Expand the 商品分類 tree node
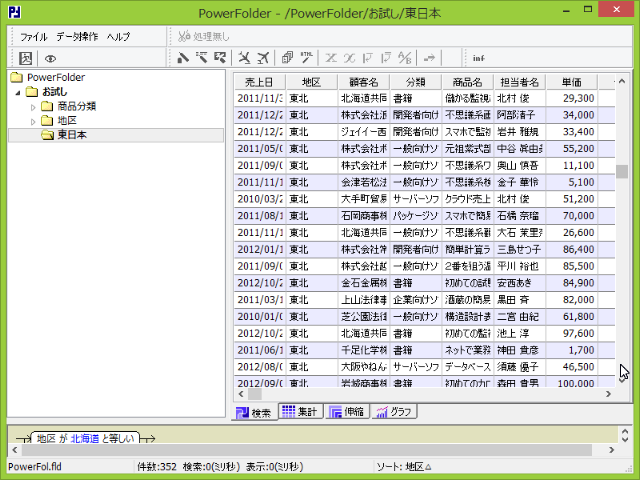This screenshot has height=480, width=640. [33, 107]
